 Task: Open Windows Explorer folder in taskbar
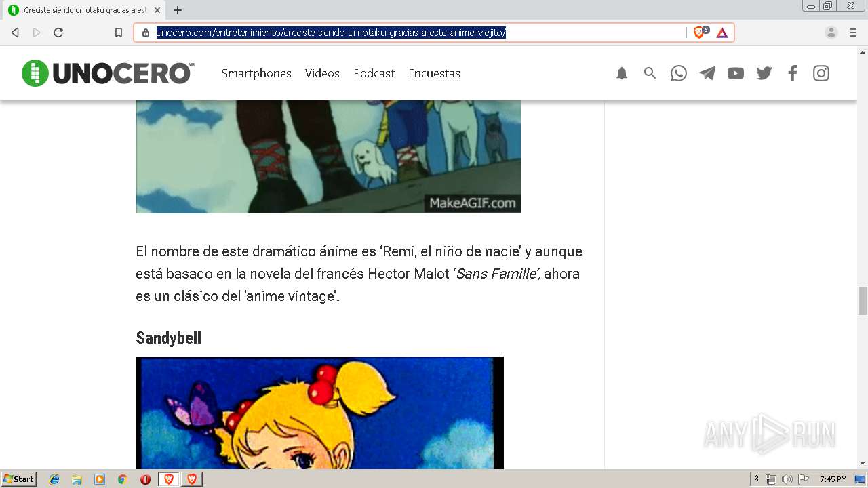[x=77, y=479]
